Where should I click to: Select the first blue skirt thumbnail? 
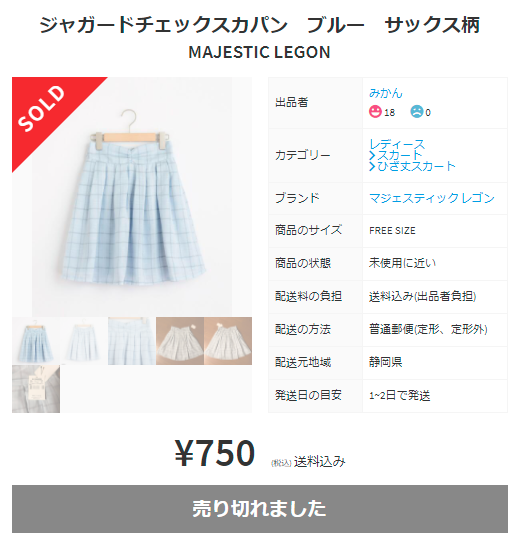tap(36, 341)
